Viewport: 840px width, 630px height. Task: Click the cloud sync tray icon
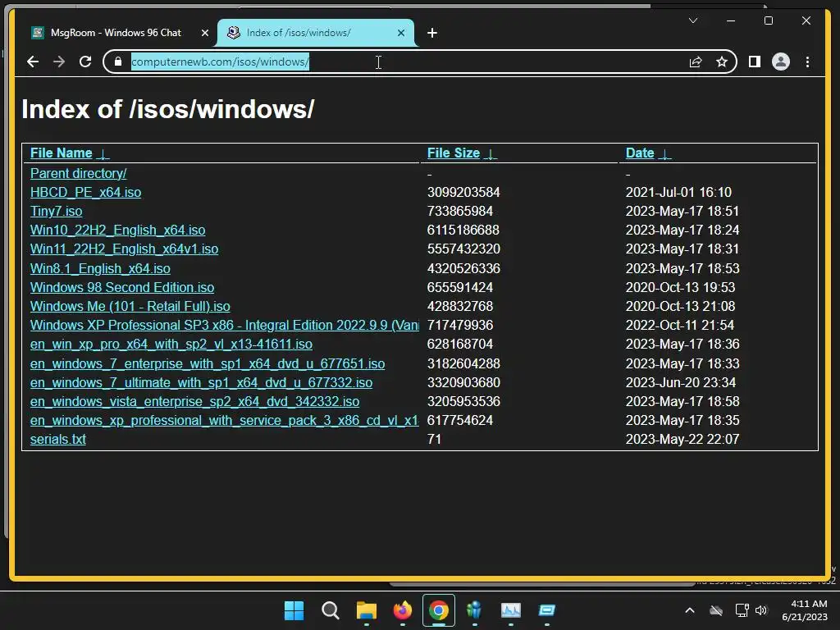[716, 610]
